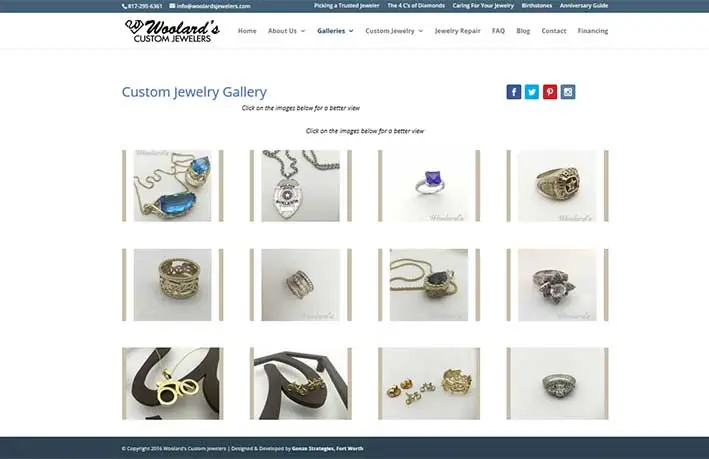Open the Facebook social icon
The width and height of the screenshot is (709, 459).
(514, 92)
